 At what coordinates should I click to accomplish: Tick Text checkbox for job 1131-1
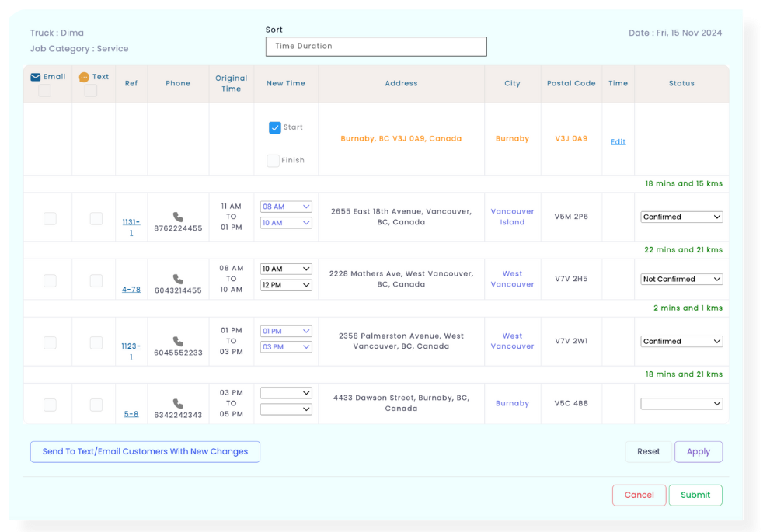[96, 218]
